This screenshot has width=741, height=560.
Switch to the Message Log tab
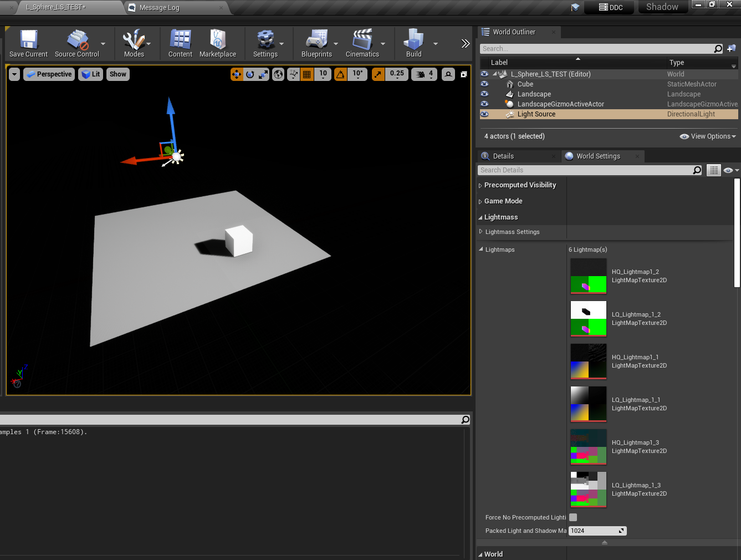[159, 8]
